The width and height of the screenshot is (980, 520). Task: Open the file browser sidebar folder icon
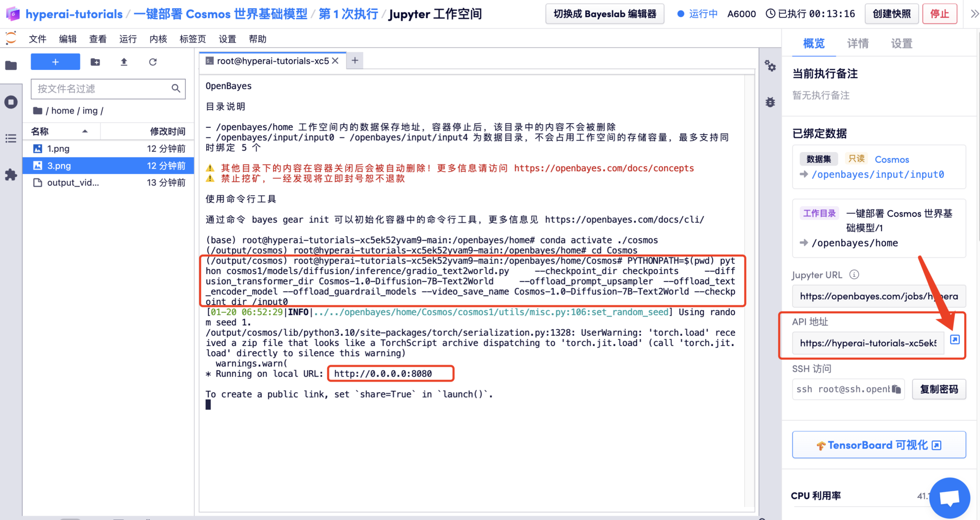11,66
